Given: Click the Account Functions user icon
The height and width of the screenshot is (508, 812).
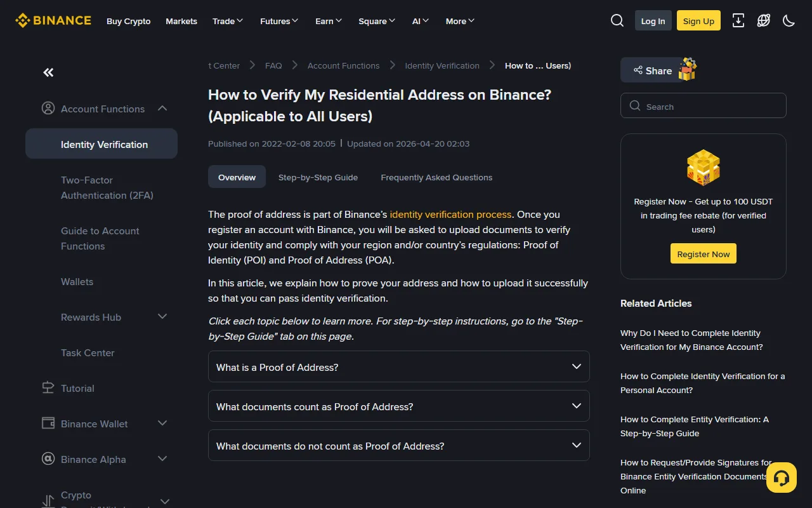Looking at the screenshot, I should (x=48, y=109).
